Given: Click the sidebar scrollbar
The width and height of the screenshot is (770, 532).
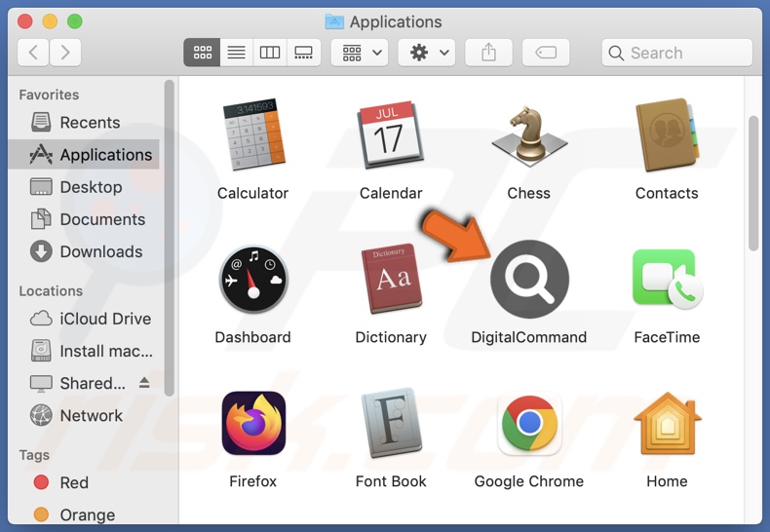Looking at the screenshot, I should (169, 238).
